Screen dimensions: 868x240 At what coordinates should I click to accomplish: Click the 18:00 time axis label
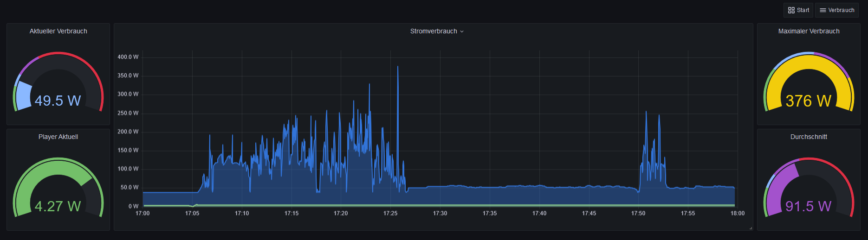738,213
